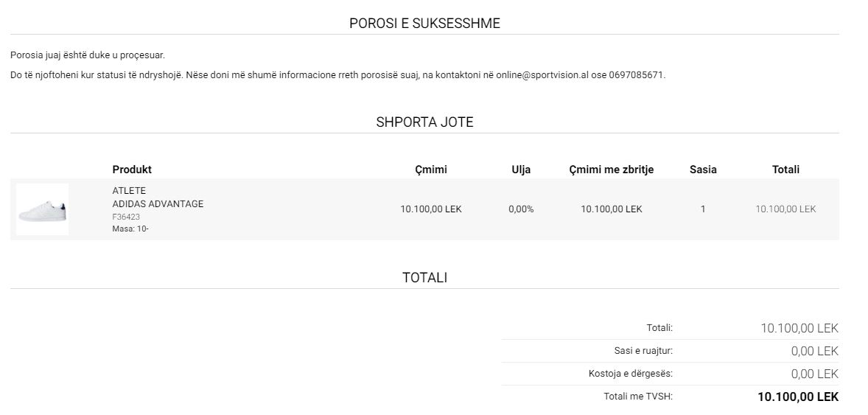Click the white sneaker product thumbnail

42,209
